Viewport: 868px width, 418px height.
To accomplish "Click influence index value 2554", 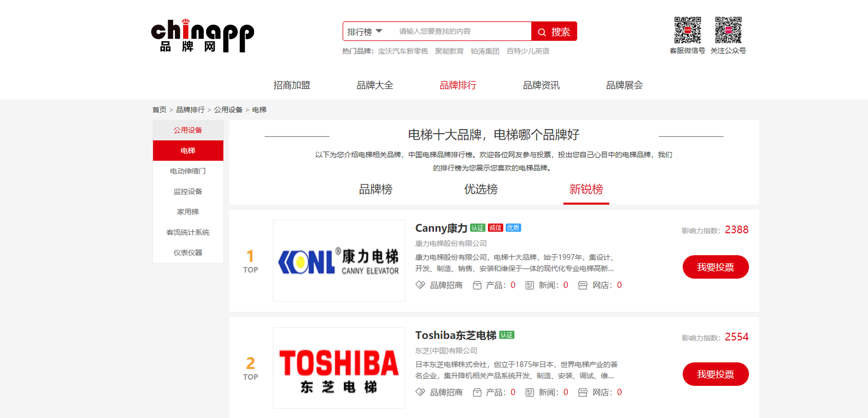I will pyautogui.click(x=736, y=337).
